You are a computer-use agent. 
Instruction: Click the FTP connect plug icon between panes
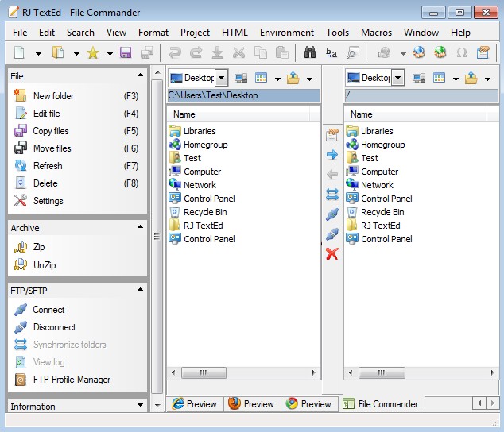332,214
